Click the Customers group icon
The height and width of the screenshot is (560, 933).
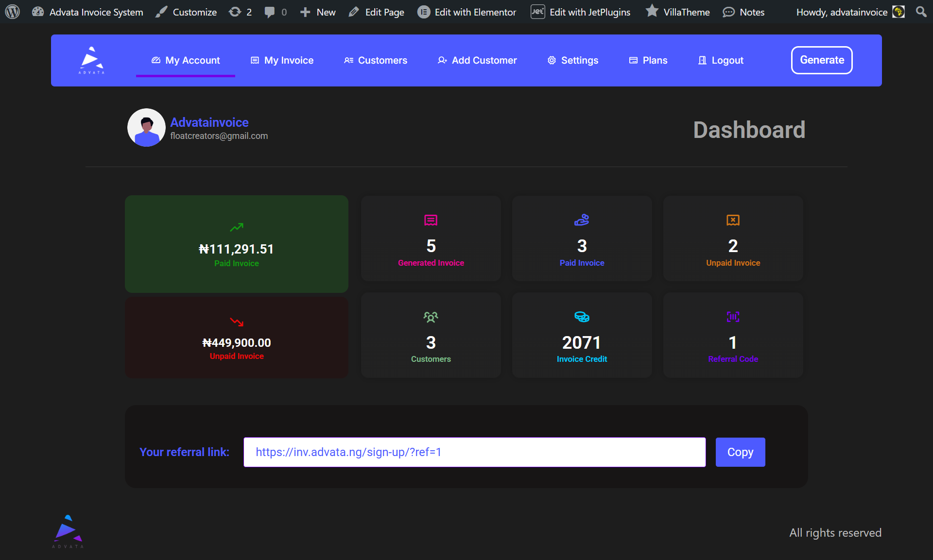coord(431,317)
